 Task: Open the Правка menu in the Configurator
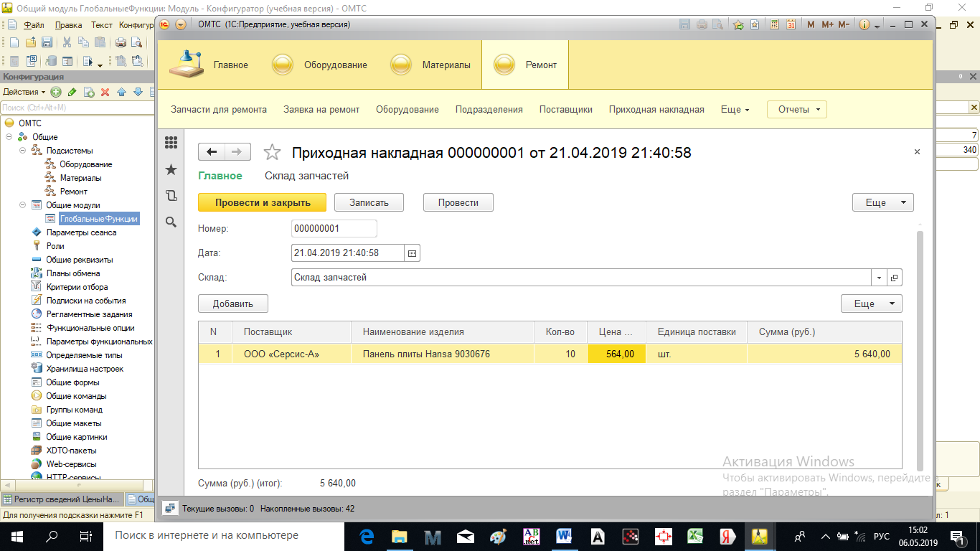[x=68, y=24]
